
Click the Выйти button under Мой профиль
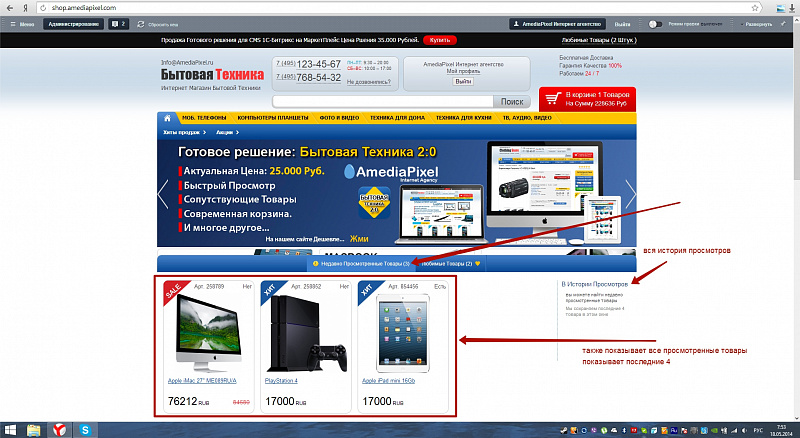(463, 81)
